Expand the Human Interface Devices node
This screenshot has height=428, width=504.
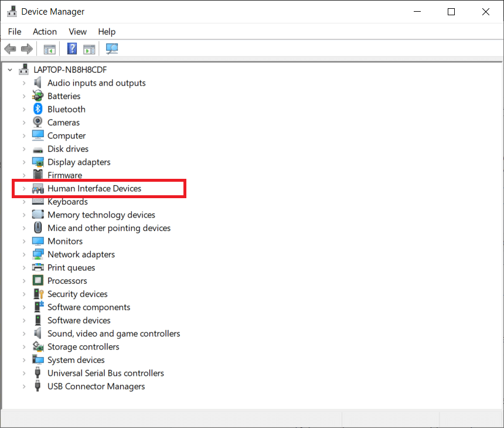click(x=24, y=189)
